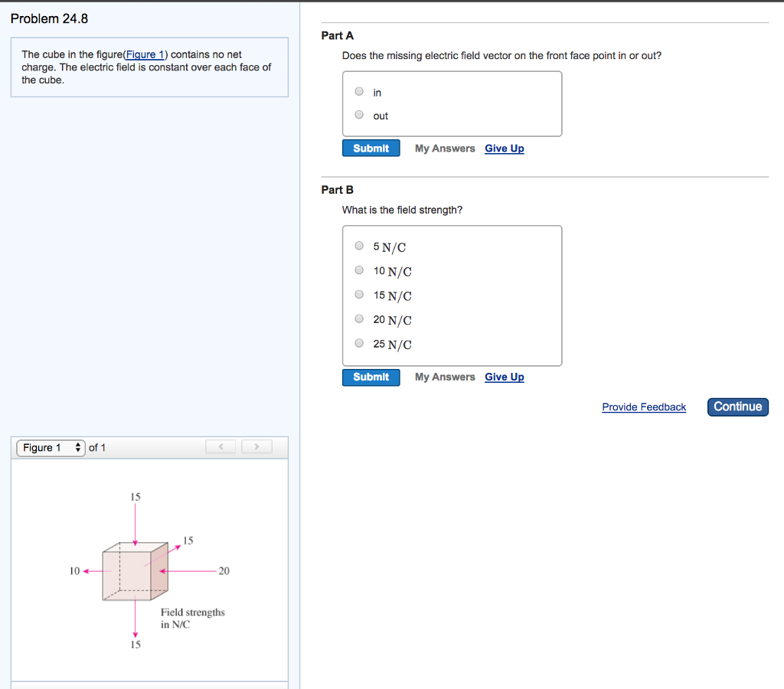View My Answers for Part B
The image size is (784, 689).
[x=445, y=377]
